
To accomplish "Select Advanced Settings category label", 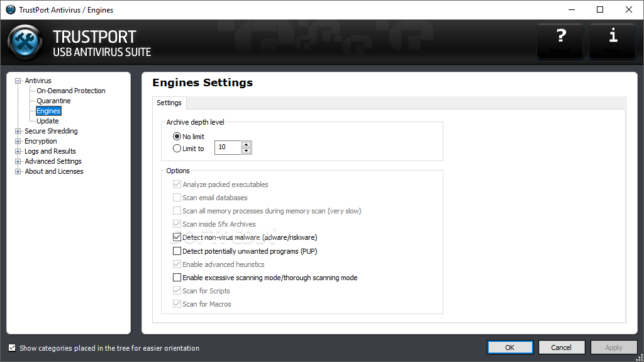I will (53, 161).
